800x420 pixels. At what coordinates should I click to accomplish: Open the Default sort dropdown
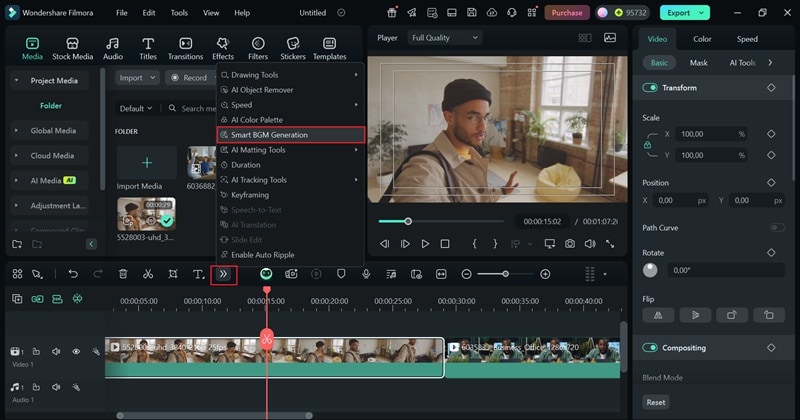click(x=136, y=108)
